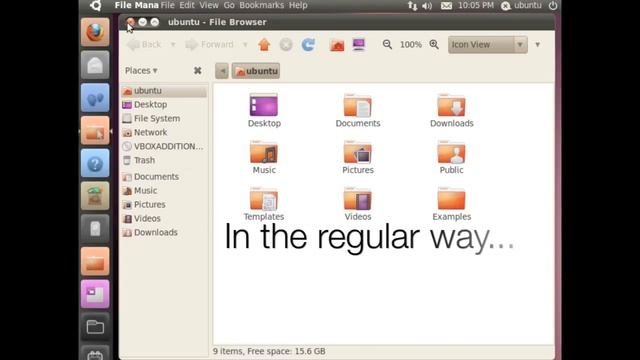The height and width of the screenshot is (360, 640).
Task: Open the mail indicator
Action: [446, 6]
